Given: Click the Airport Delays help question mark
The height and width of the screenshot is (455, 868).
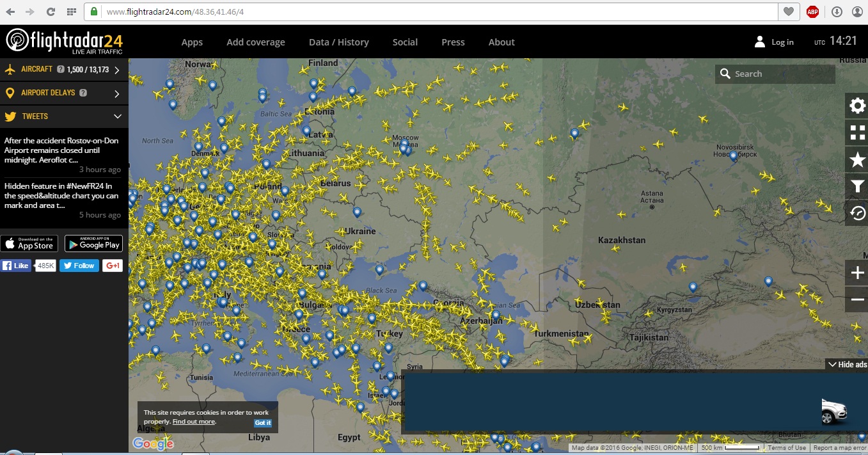Looking at the screenshot, I should coord(83,93).
